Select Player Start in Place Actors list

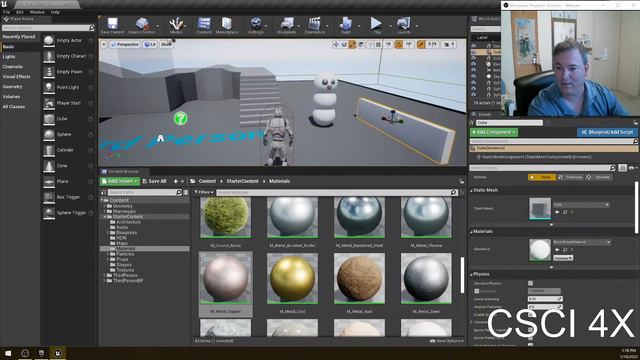tap(68, 103)
